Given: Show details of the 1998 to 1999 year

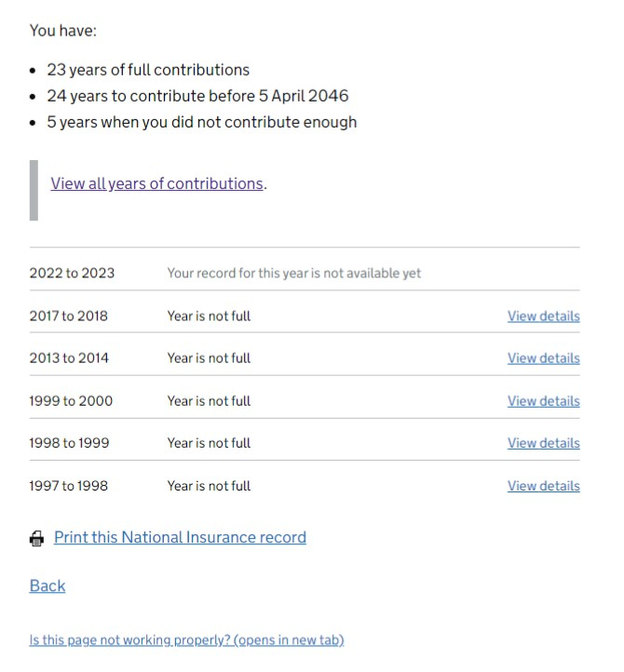Looking at the screenshot, I should pyautogui.click(x=543, y=443).
